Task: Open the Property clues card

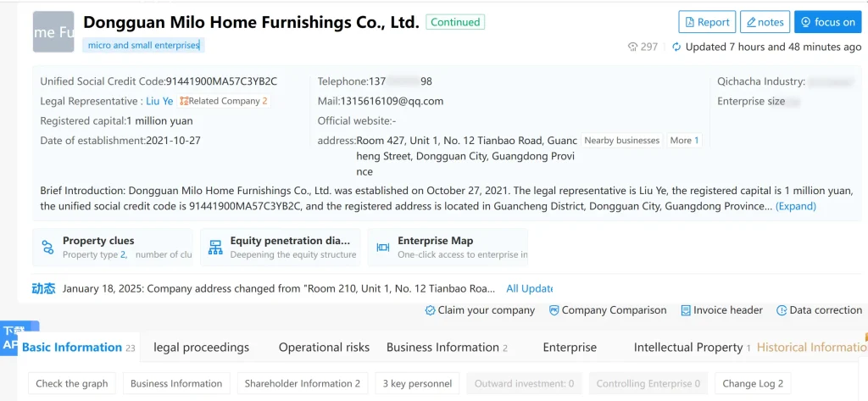Action: 113,248
